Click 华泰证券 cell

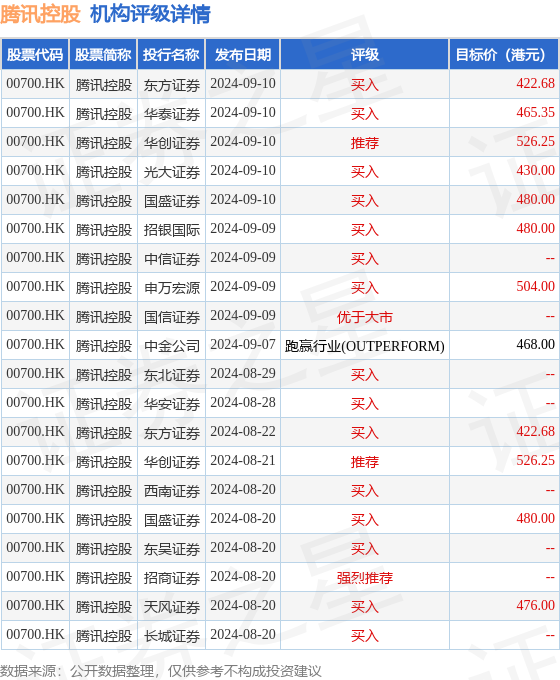click(172, 114)
